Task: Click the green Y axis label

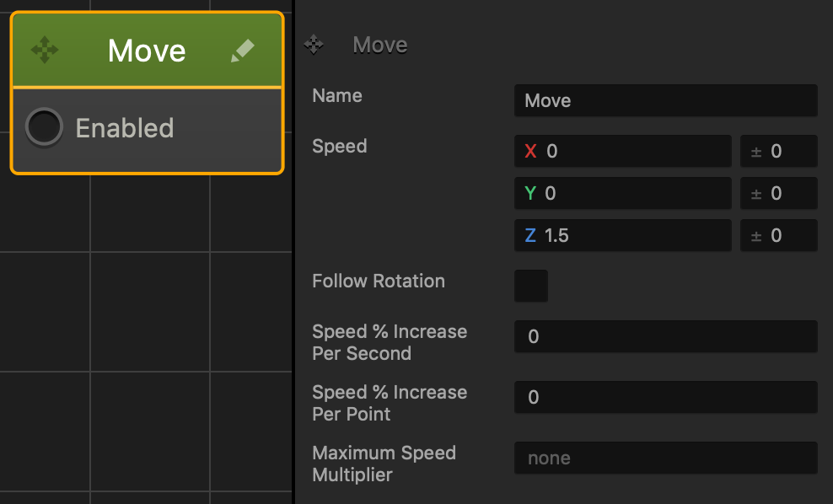Action: [x=530, y=193]
